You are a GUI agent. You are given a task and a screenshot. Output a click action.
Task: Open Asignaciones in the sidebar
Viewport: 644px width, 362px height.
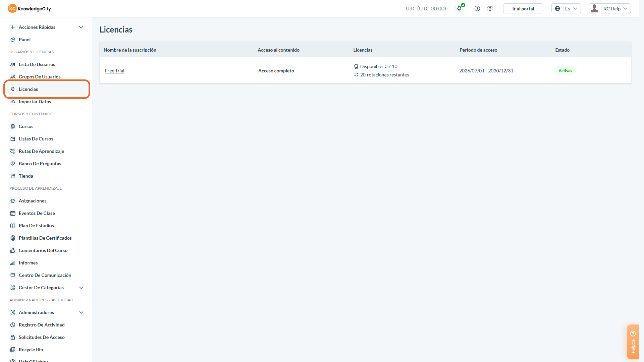tap(33, 201)
